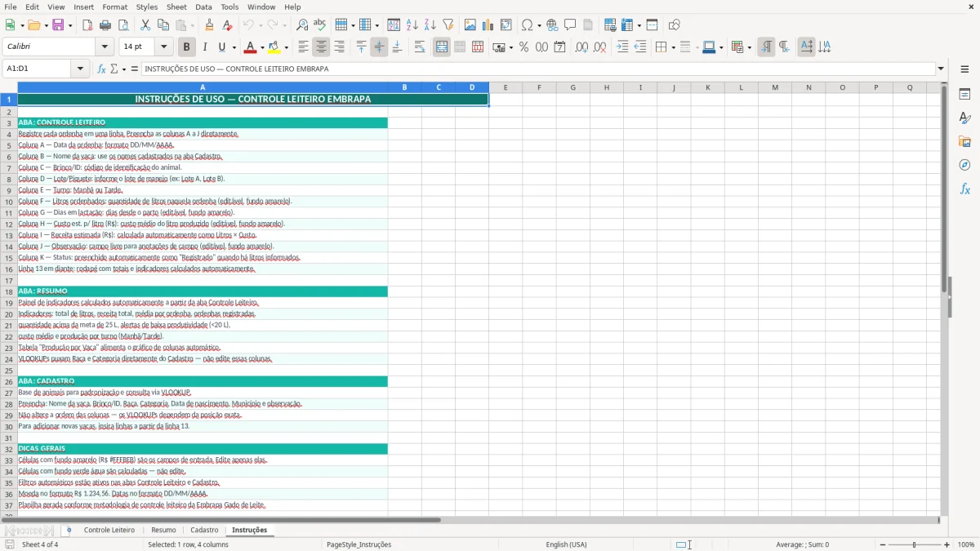
Task: Apply AutoFilter with the funnel icon
Action: coord(448,25)
